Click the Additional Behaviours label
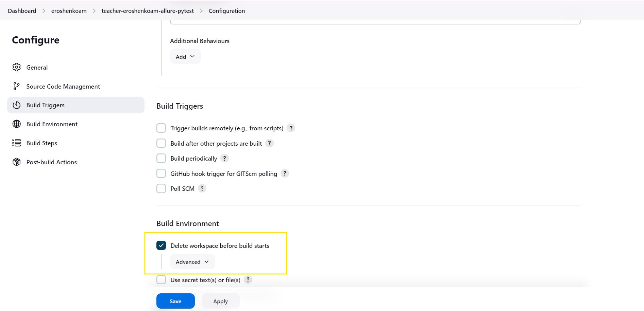This screenshot has width=644, height=311. point(200,41)
